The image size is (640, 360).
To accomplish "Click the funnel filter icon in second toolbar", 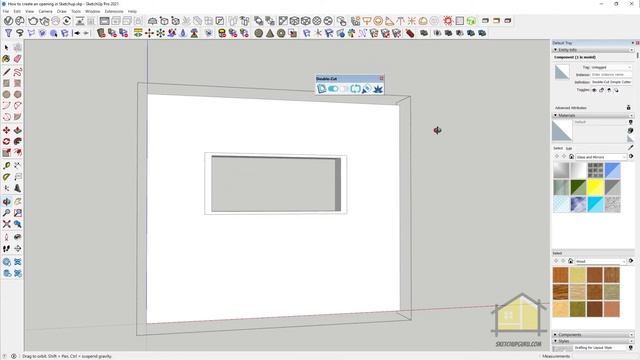I will click(x=8, y=33).
